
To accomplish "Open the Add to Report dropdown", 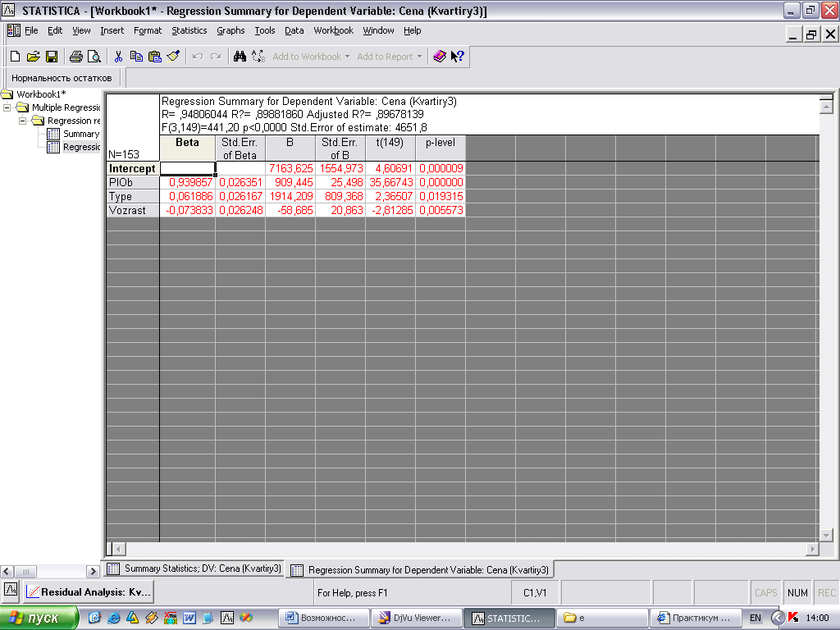I will point(390,57).
